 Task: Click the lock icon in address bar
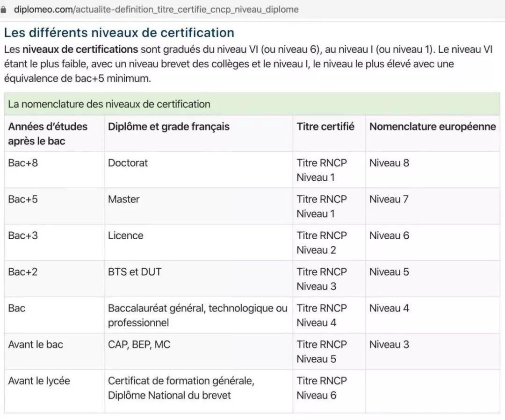coord(3,10)
